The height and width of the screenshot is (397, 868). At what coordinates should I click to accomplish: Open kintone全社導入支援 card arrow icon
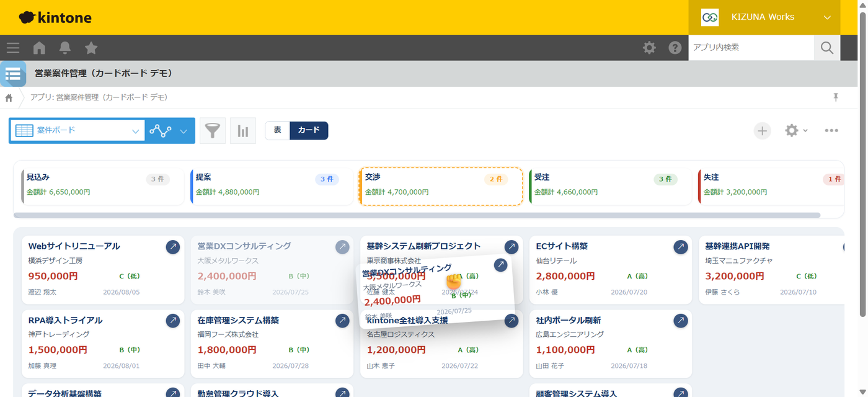tap(511, 321)
